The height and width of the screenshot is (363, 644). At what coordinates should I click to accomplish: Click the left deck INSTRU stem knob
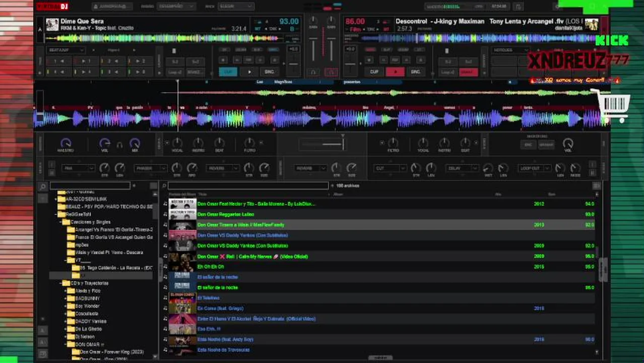point(199,143)
